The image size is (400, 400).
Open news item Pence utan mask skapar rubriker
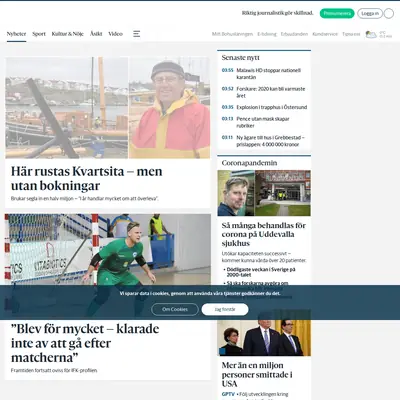tap(263, 122)
